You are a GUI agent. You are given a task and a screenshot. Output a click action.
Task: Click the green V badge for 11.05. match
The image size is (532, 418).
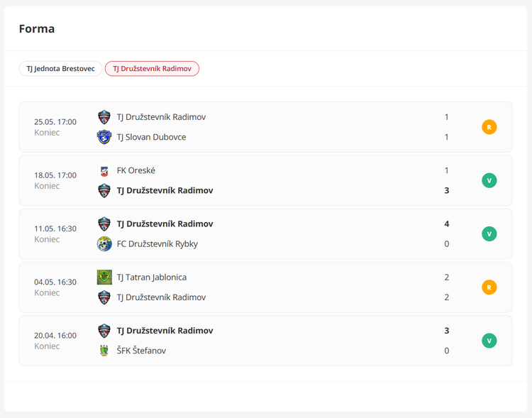pyautogui.click(x=489, y=233)
